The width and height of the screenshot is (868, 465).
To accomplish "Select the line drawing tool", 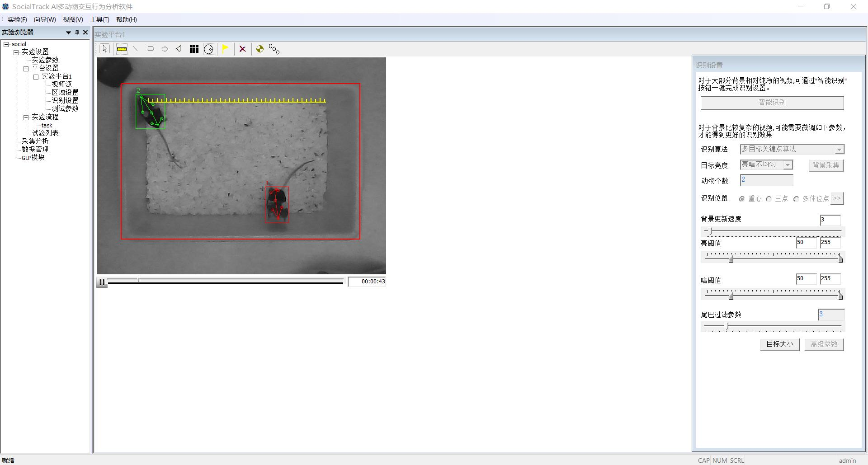I will point(135,49).
